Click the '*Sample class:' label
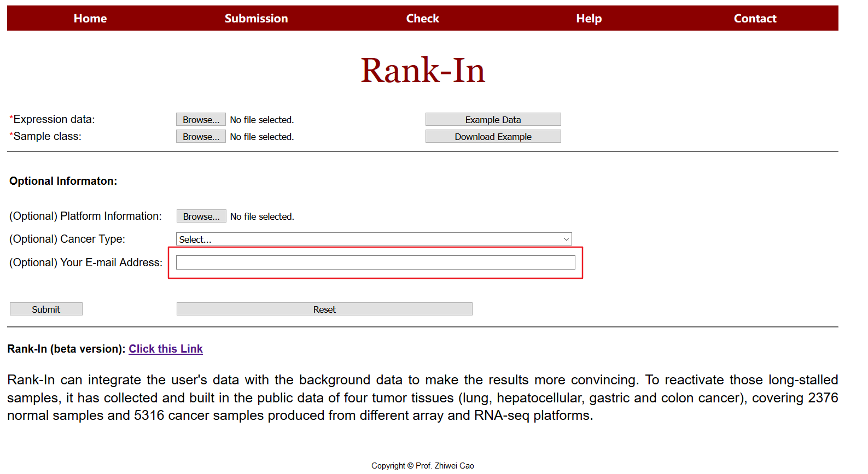This screenshot has width=868, height=474. (45, 136)
